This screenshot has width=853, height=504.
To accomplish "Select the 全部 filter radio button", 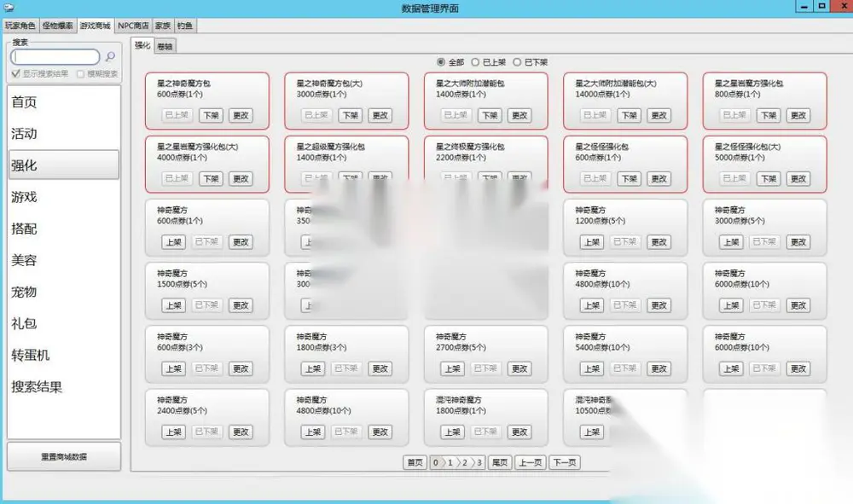I will (x=441, y=62).
